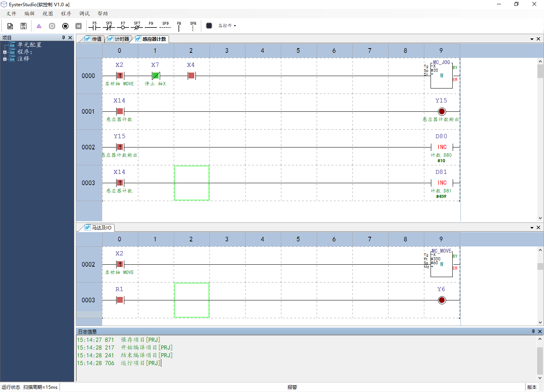544x392 pixels.
Task: Select SF9 dashed horizontal line tool
Action: 165,26
